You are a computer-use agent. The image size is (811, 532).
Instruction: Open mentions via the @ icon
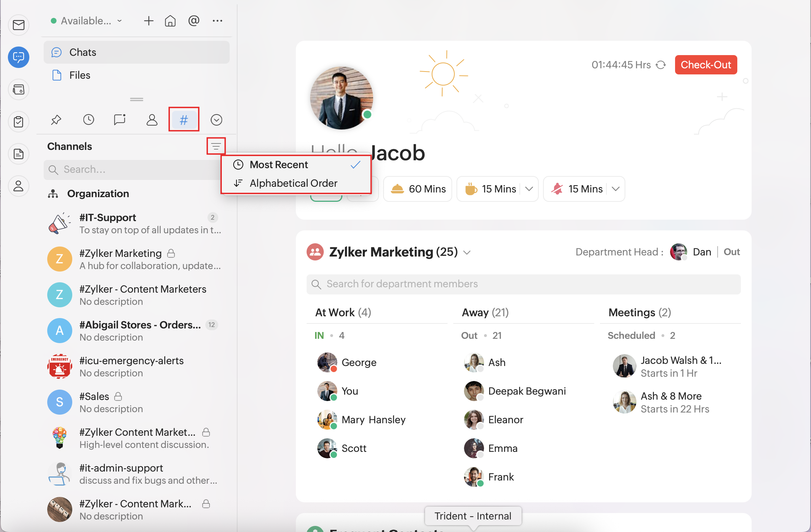(x=194, y=21)
